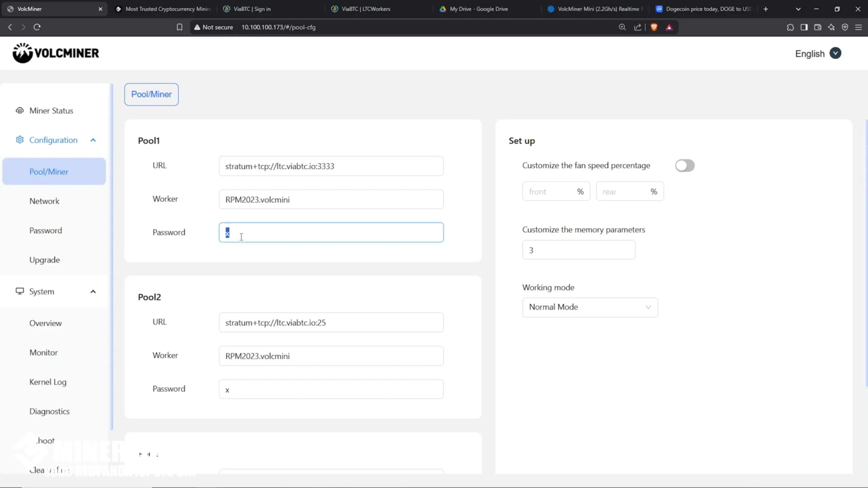Image resolution: width=868 pixels, height=488 pixels.
Task: Collapse the System section chevron
Action: point(93,291)
